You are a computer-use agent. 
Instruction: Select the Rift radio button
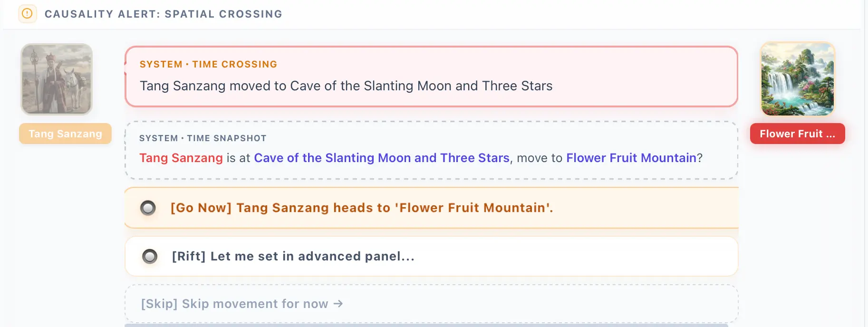point(150,256)
